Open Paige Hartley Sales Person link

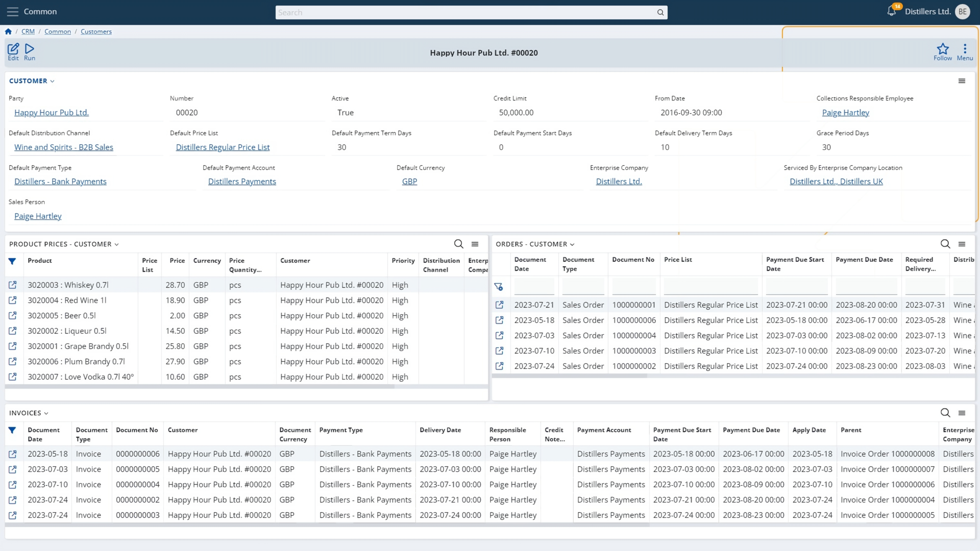(38, 216)
